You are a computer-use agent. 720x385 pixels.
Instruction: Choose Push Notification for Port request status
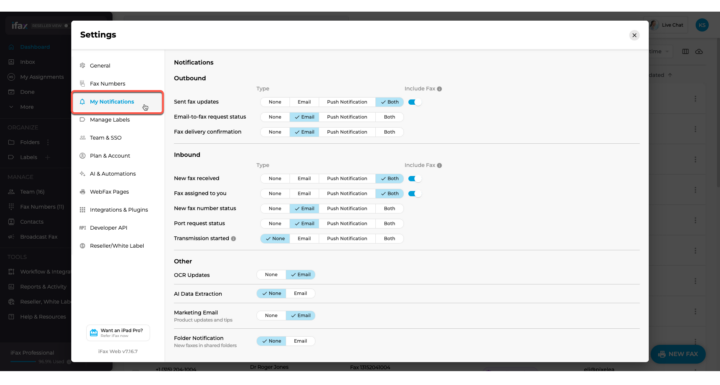[347, 223]
